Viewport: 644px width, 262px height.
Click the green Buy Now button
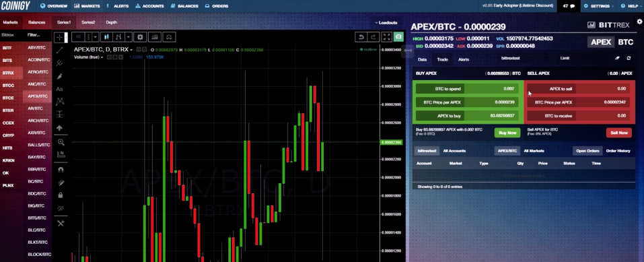[x=507, y=133]
